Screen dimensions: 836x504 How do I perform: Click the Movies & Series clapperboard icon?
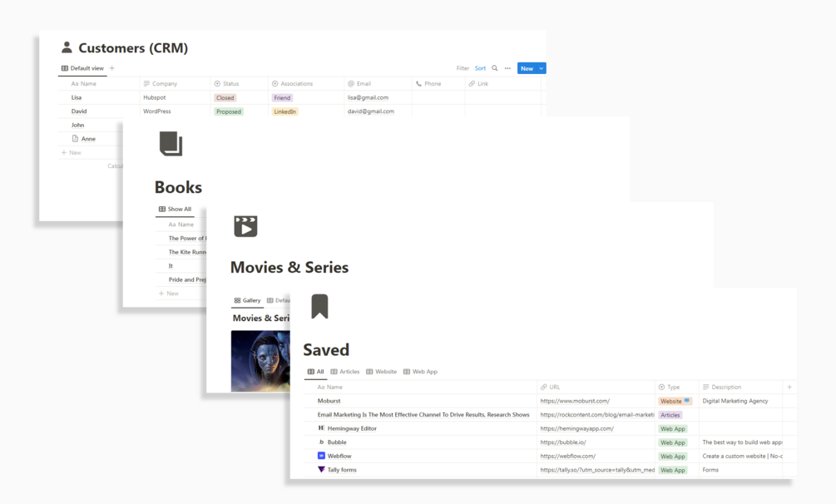tap(245, 226)
